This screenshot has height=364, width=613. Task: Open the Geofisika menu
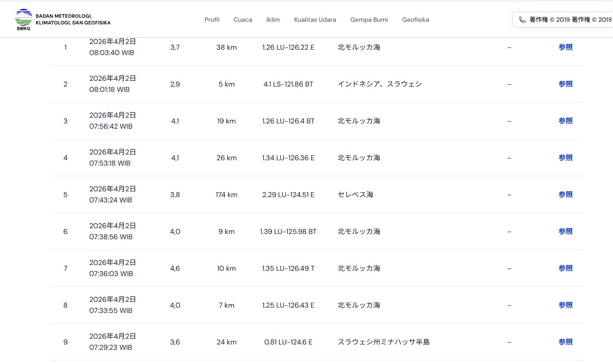tap(415, 20)
